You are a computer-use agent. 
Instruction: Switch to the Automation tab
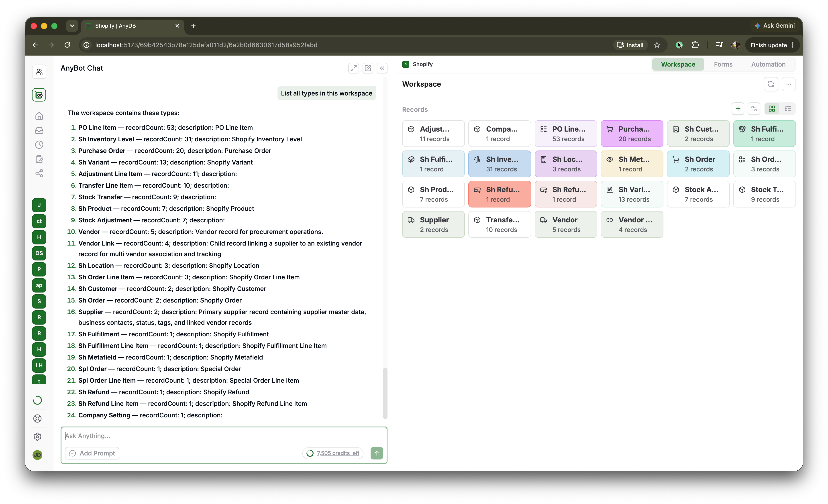pos(768,64)
